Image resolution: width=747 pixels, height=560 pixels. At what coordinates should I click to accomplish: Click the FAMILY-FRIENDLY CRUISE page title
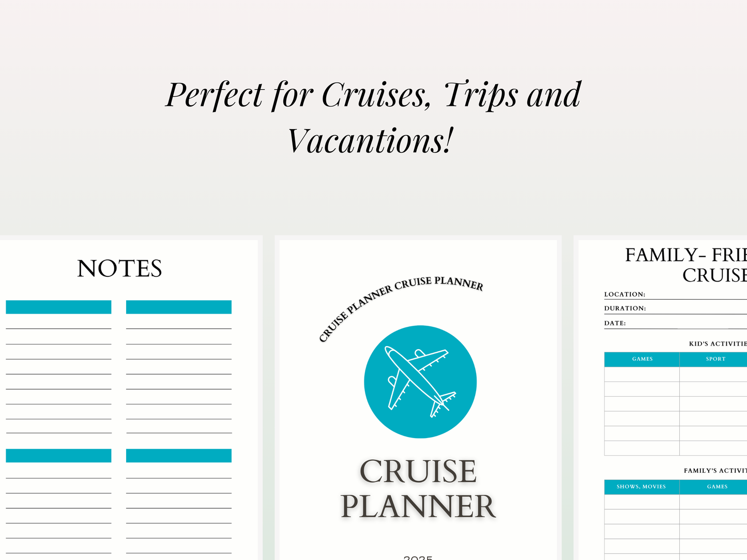tap(686, 265)
